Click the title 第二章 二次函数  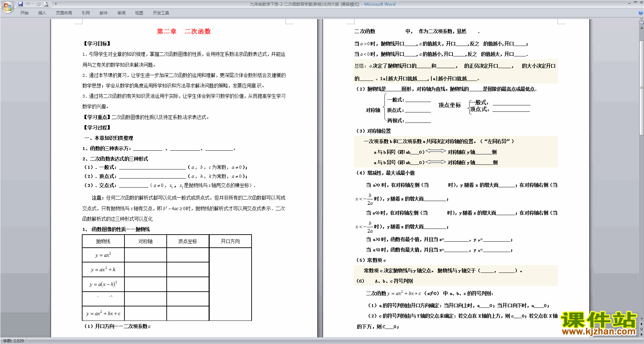(x=184, y=32)
